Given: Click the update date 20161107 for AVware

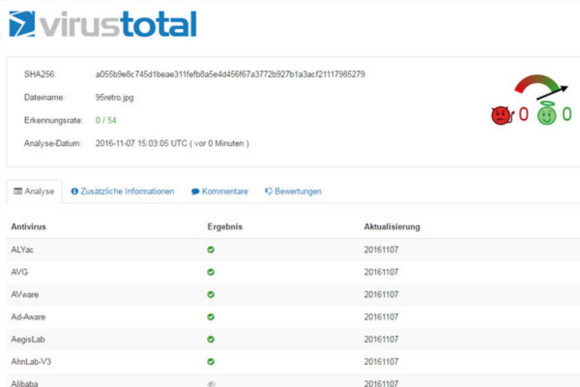Looking at the screenshot, I should (x=381, y=295).
